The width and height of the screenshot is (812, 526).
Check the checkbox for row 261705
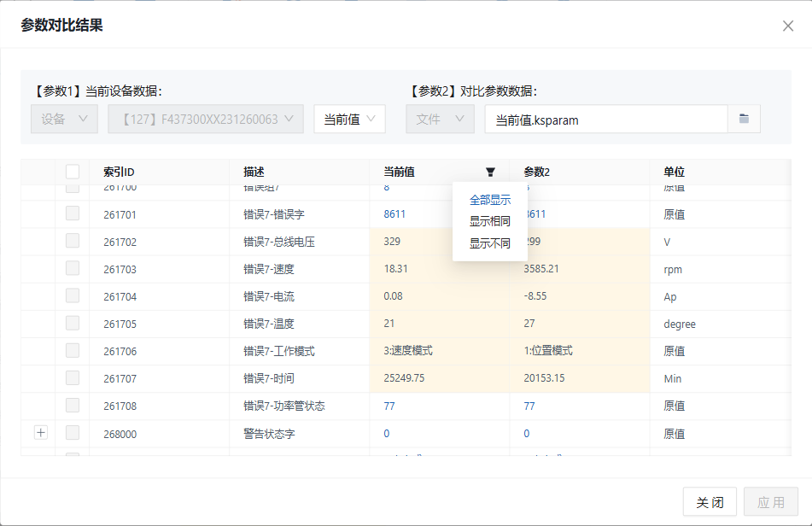[73, 323]
